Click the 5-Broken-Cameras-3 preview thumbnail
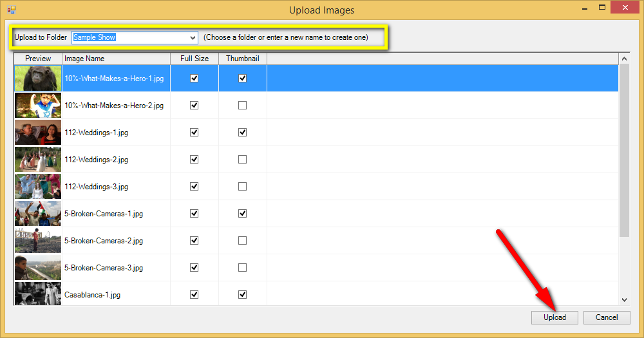 (x=38, y=268)
